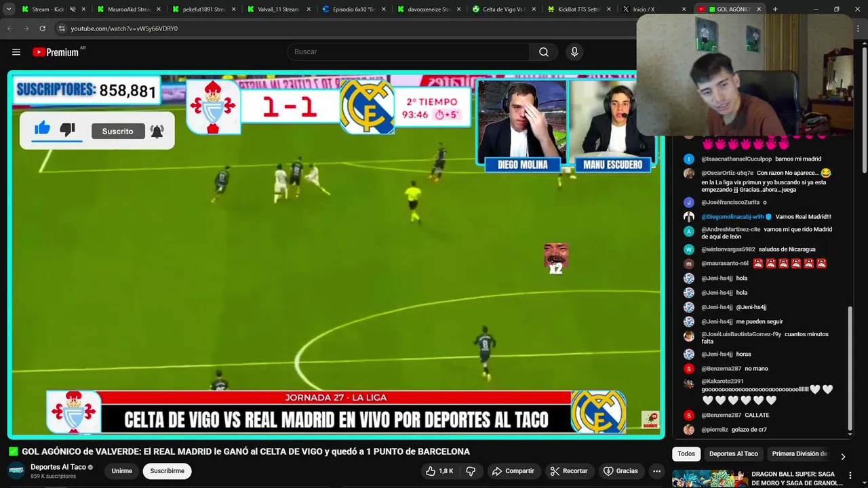Open the YouTube guide hamburger menu

[x=16, y=52]
